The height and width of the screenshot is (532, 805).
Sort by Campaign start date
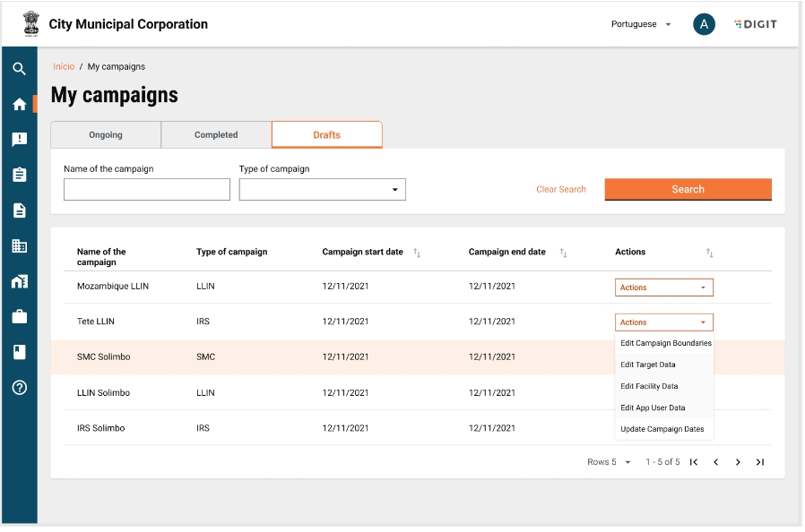(x=417, y=253)
